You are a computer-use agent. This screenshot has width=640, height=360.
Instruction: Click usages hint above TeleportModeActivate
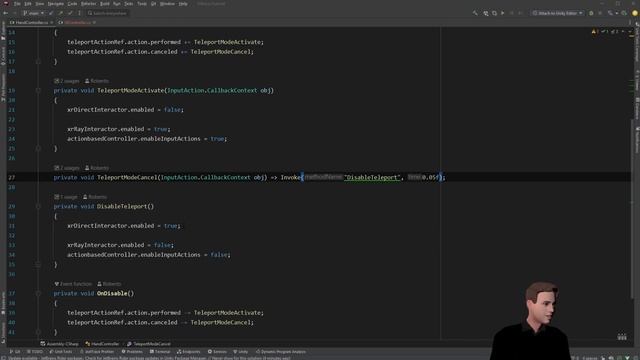[67, 81]
